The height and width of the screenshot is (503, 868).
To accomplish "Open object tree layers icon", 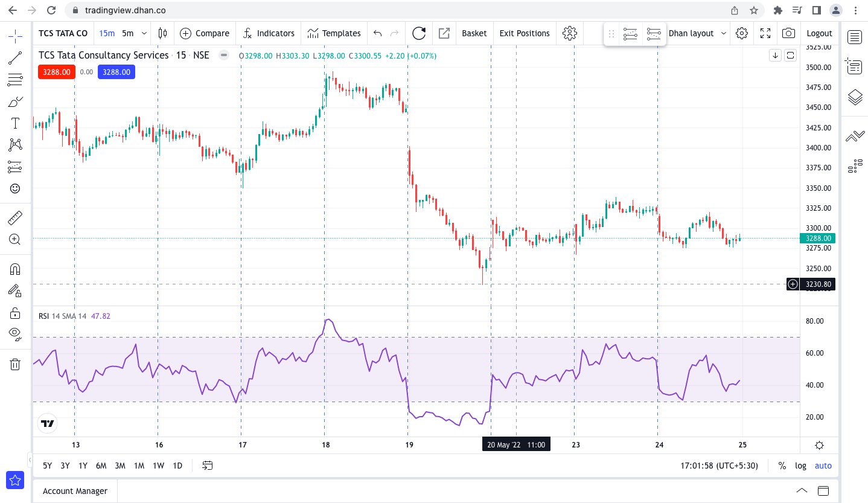I will click(x=855, y=97).
